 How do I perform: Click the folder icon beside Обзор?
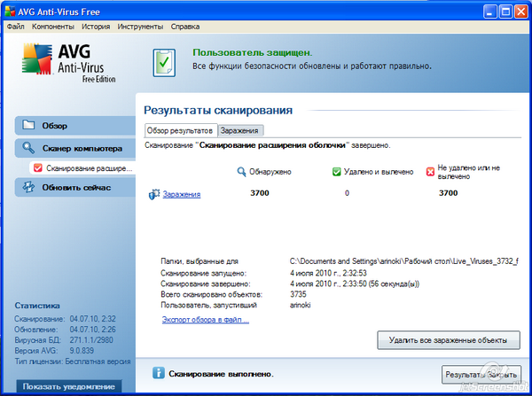[x=28, y=125]
